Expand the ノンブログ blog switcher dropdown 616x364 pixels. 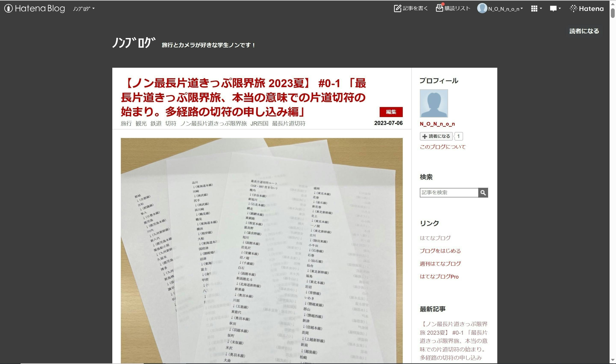(x=83, y=9)
